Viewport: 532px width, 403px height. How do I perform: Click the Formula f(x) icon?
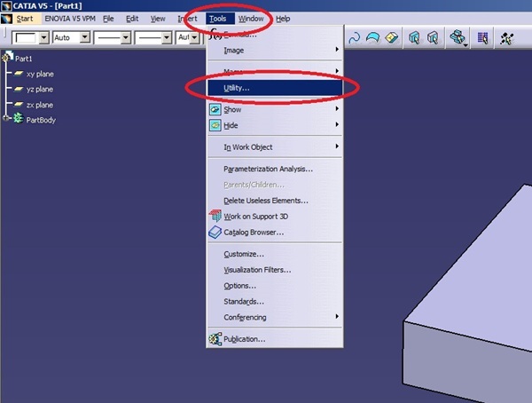(x=215, y=34)
